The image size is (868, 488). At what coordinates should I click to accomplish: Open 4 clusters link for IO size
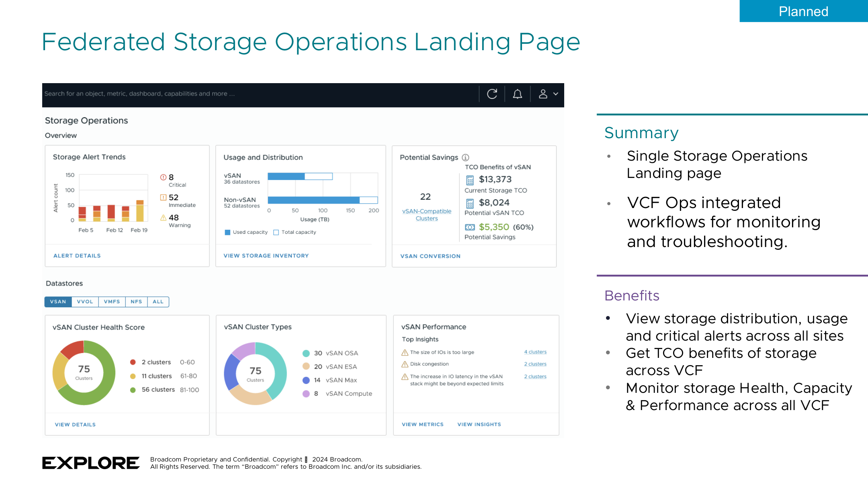pyautogui.click(x=535, y=352)
